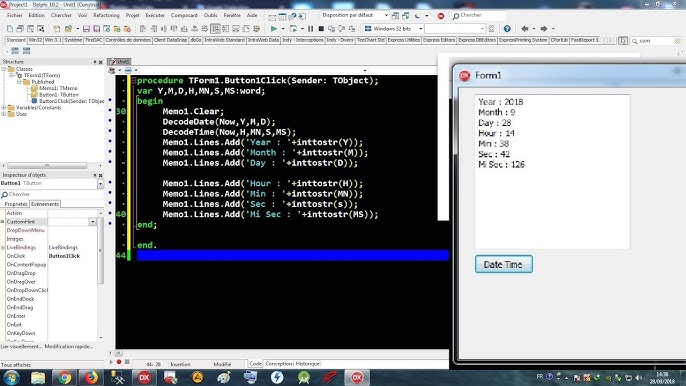Click the back navigation arrow icon

click(525, 28)
